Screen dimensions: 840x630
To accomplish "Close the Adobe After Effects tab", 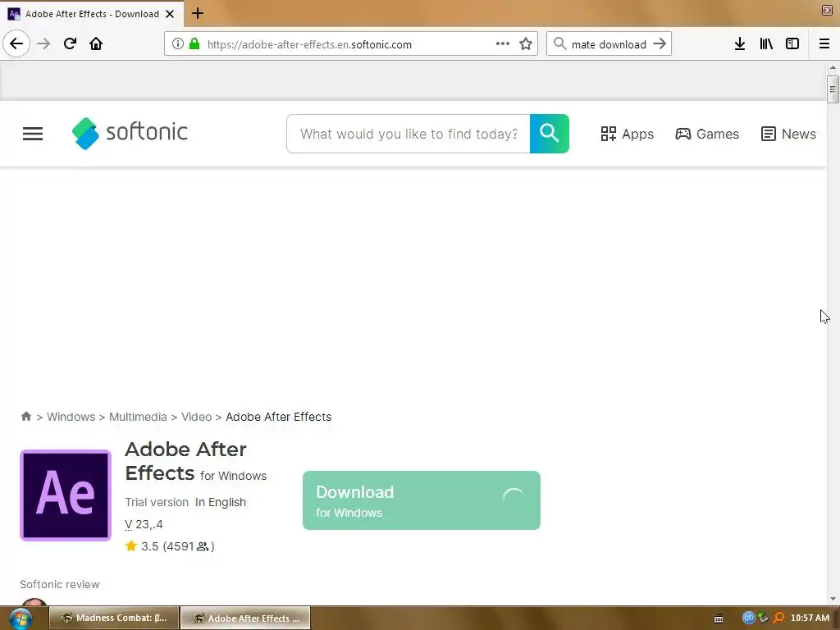I will tap(170, 14).
